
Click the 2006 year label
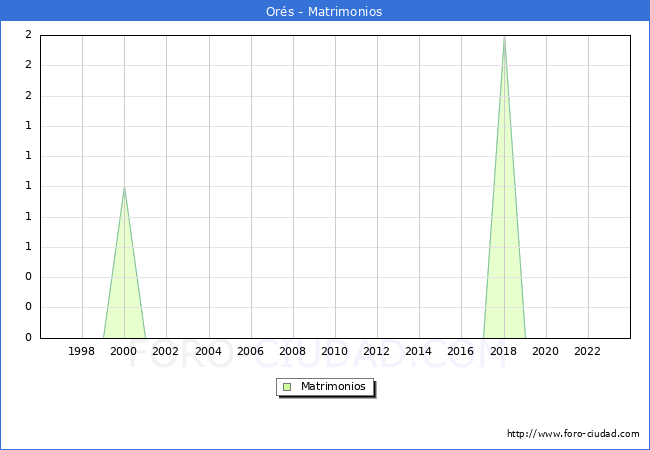point(250,351)
